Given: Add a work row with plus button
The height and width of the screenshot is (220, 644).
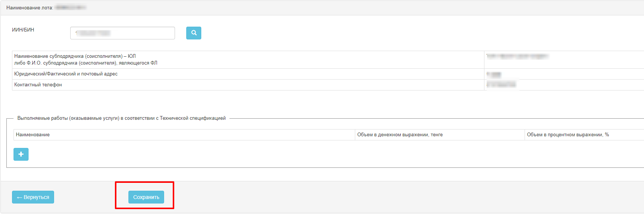Looking at the screenshot, I should [21, 154].
